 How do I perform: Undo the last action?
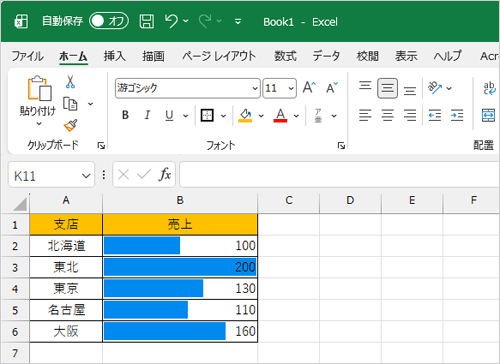(171, 21)
